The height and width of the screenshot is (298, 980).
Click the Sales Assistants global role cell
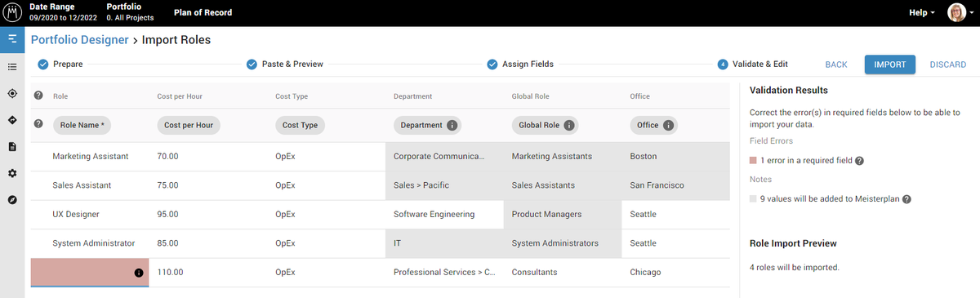pyautogui.click(x=563, y=185)
